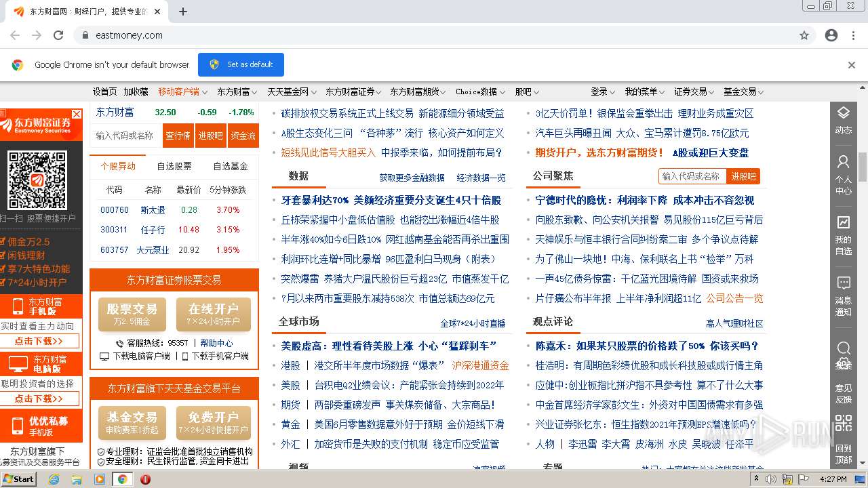This screenshot has height=488, width=868.
Task: Switch to the 个股异动 tab
Action: 118,166
